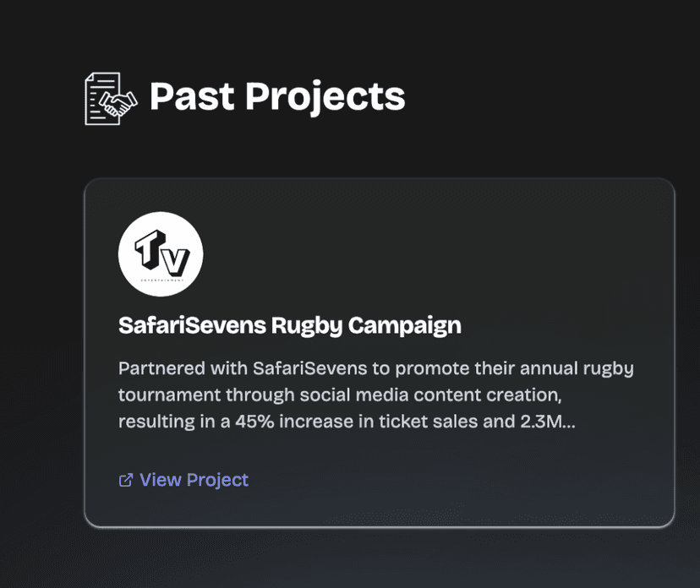Open the View Project link

coord(194,480)
